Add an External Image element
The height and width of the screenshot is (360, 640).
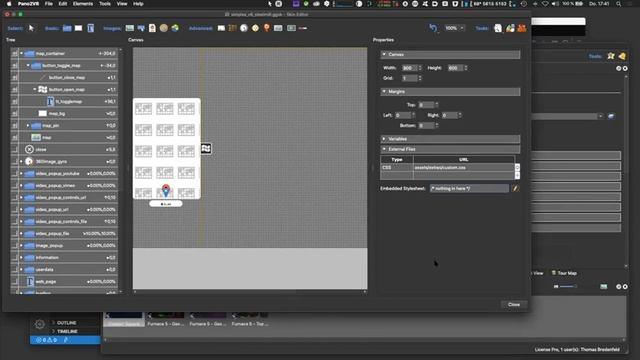152,28
